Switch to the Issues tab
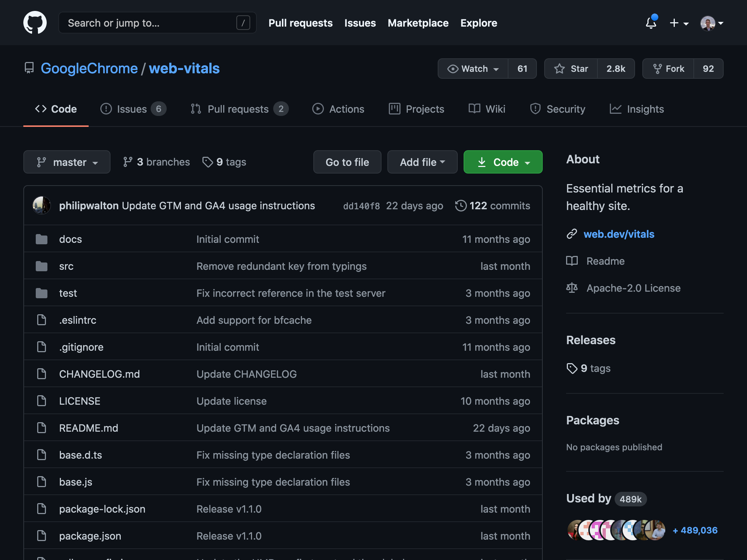The width and height of the screenshot is (747, 560). pyautogui.click(x=133, y=109)
